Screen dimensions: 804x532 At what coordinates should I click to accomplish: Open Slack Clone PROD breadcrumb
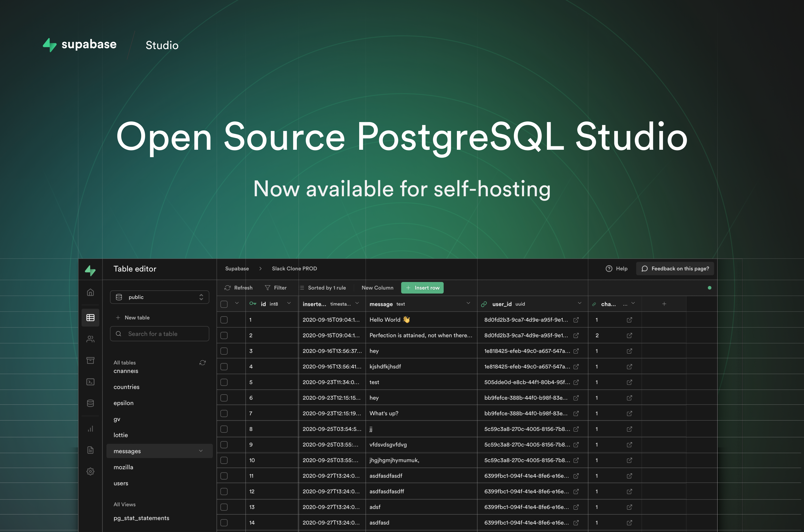coord(294,268)
